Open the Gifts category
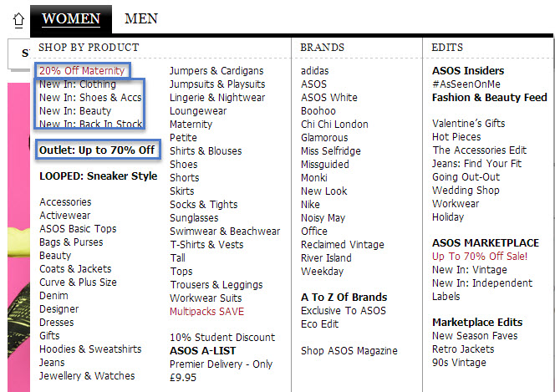Screen dimensions: 555x392 (49, 336)
